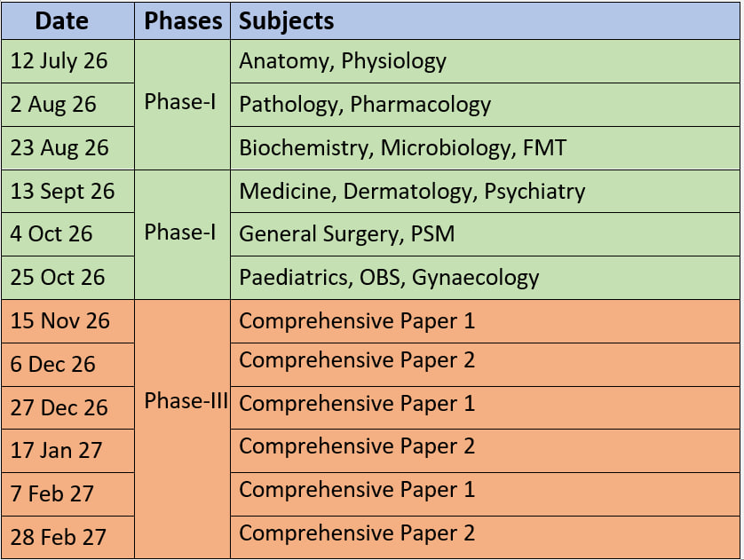Screen dimensions: 744x560
Task: Click the 2 Aug 26 date cell
Action: pyautogui.click(x=67, y=105)
